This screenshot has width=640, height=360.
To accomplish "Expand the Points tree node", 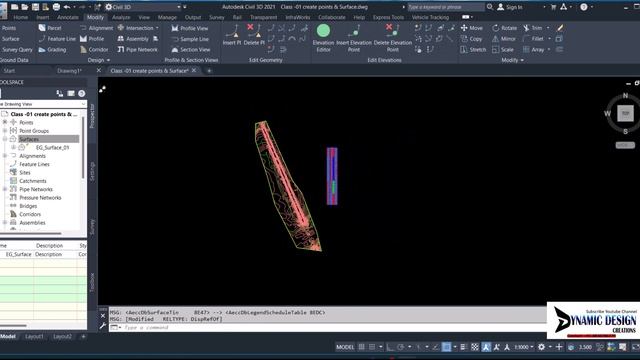I will tap(5, 122).
